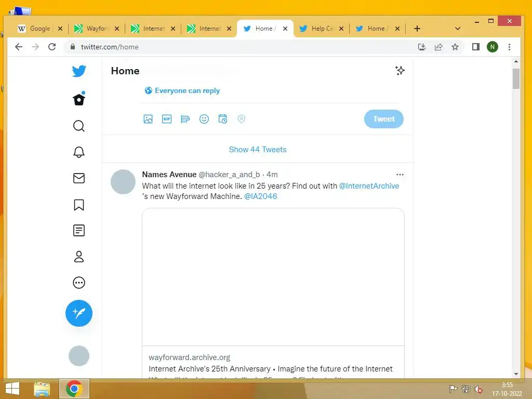
Task: Toggle the Chrome side panel icon
Action: [476, 47]
